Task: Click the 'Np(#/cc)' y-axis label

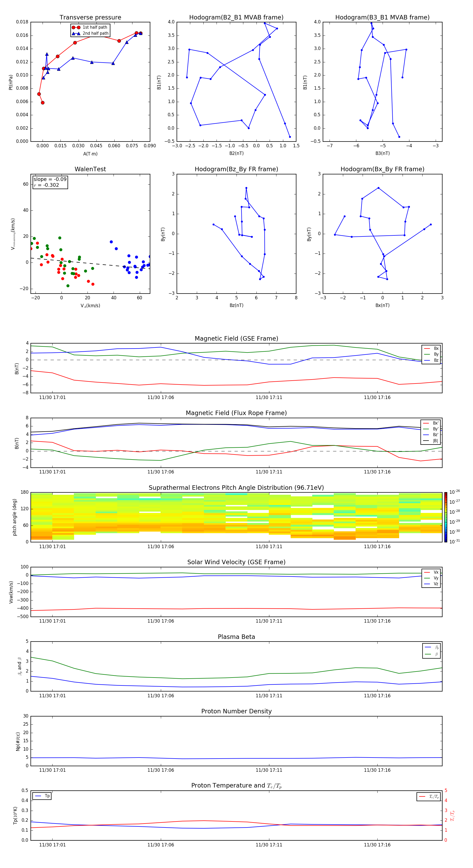Action: pos(18,741)
